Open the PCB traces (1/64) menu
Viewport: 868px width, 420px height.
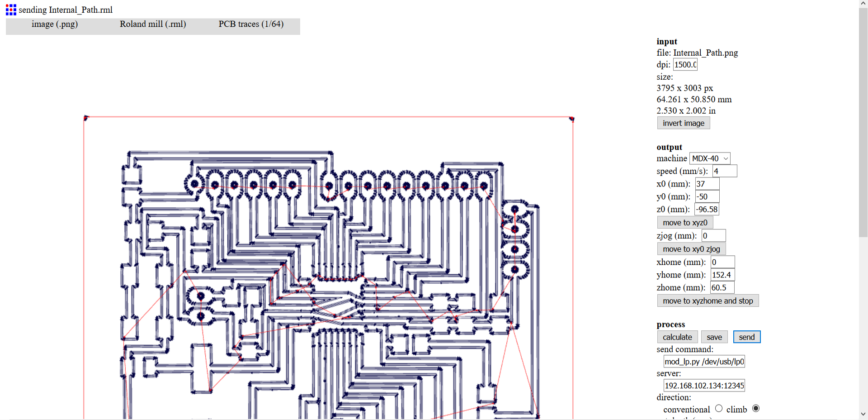pyautogui.click(x=251, y=24)
